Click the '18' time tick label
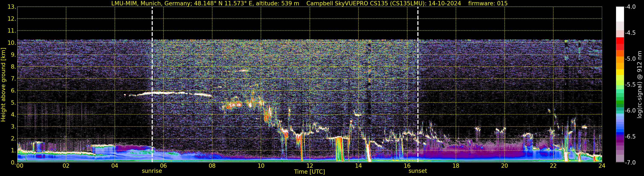 pos(456,166)
